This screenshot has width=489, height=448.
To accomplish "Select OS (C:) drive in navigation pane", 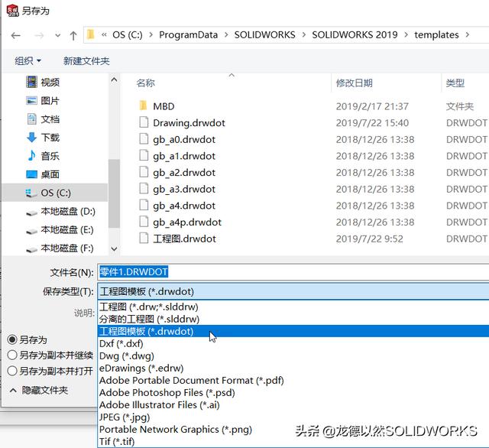I will (x=54, y=193).
